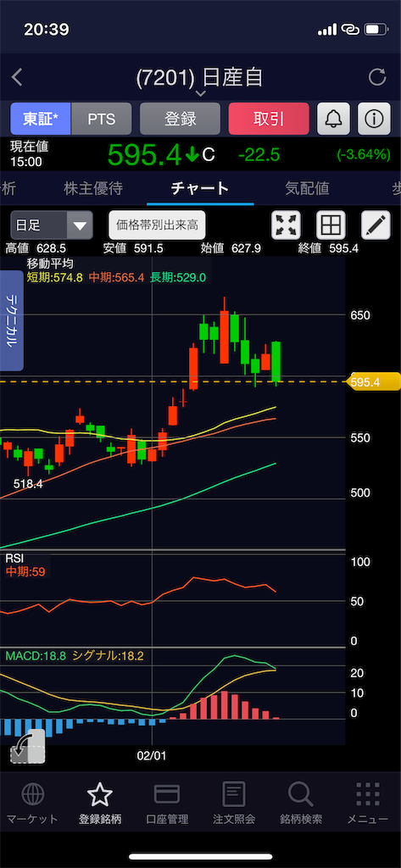Select the チャート tab

click(200, 189)
